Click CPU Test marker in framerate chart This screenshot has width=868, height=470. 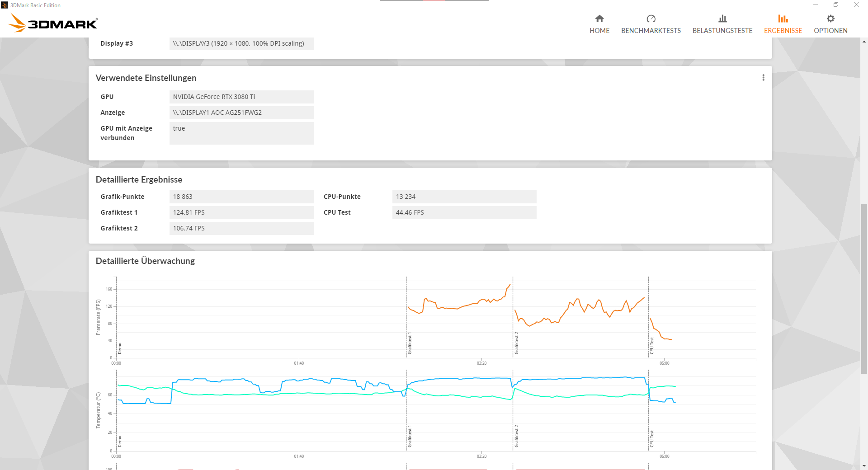pos(652,346)
